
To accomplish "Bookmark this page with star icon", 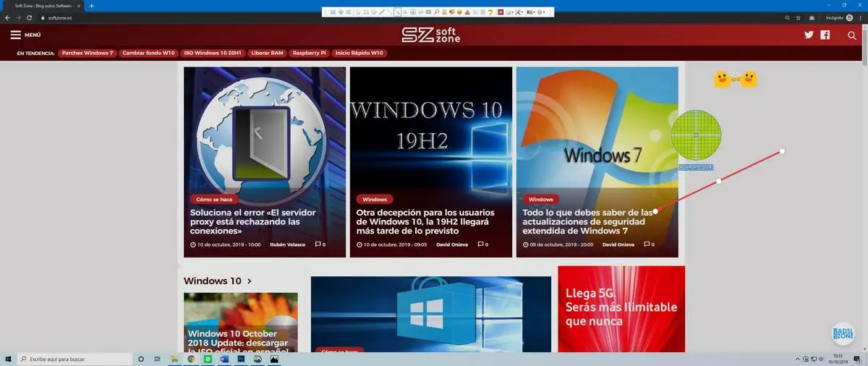I will pyautogui.click(x=799, y=17).
